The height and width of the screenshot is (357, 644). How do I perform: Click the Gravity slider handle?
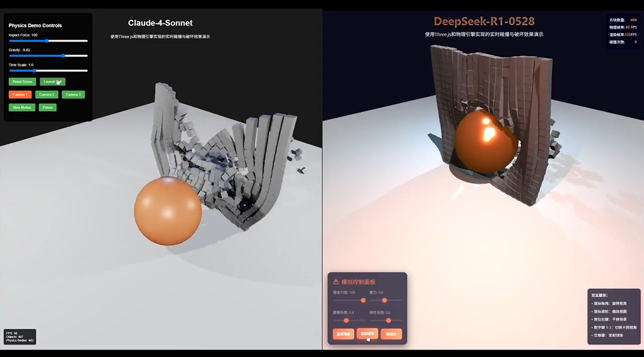pos(63,56)
